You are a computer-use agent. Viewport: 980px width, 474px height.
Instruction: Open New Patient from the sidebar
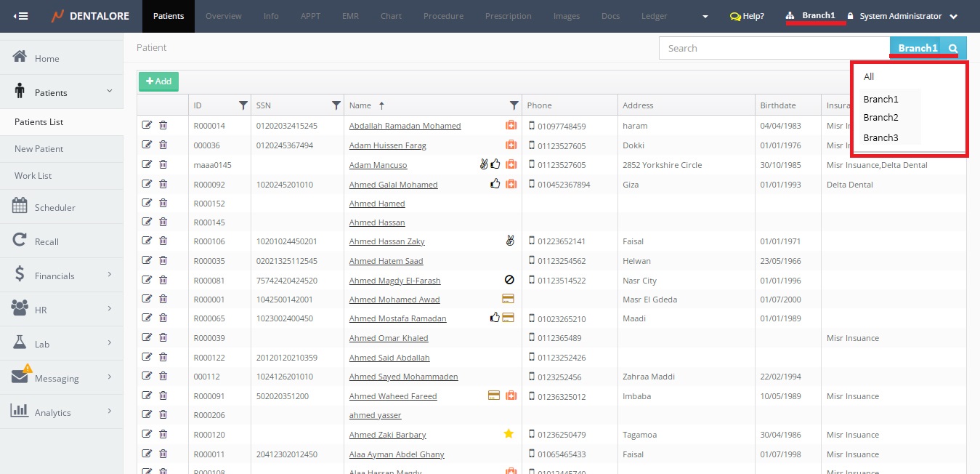click(x=39, y=149)
